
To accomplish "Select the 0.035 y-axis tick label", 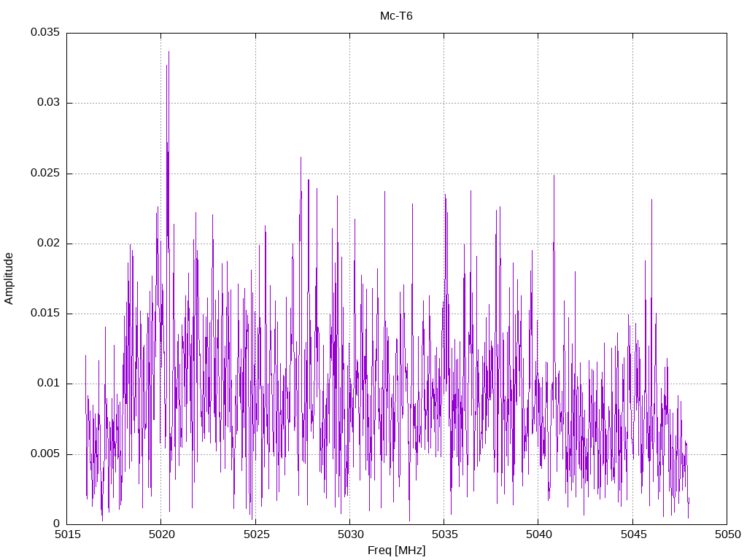I will tap(44, 33).
